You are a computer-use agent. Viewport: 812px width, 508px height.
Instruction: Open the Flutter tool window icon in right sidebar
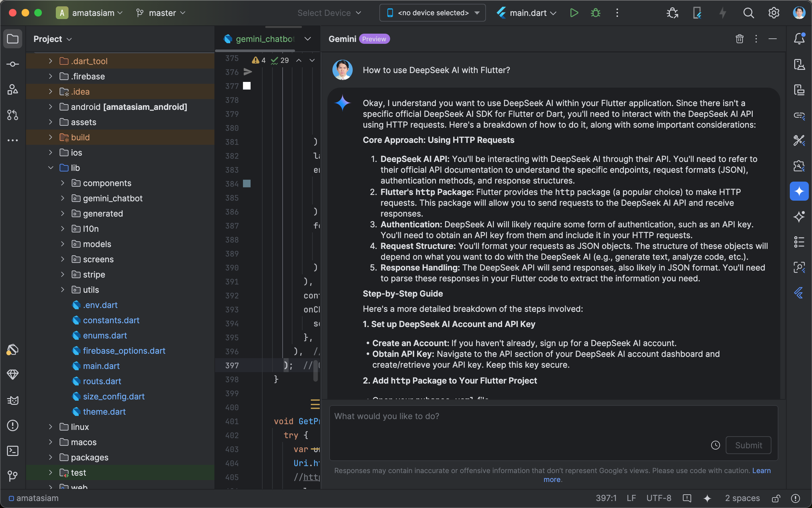(799, 293)
